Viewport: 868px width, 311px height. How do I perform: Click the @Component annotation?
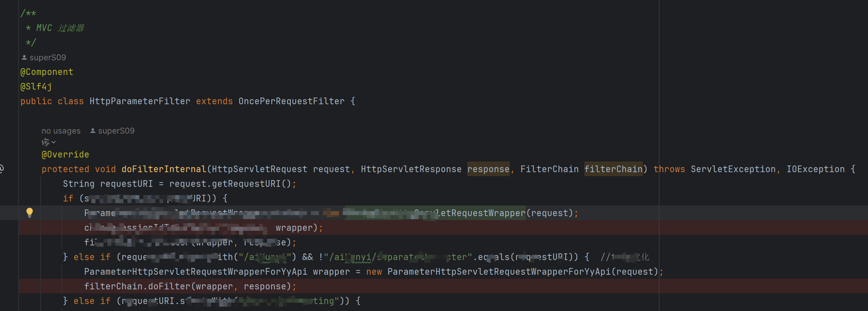point(47,72)
